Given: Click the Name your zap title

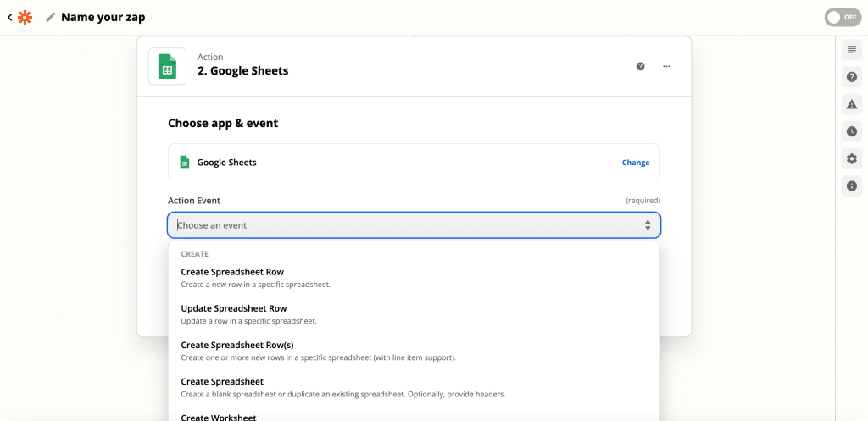Looking at the screenshot, I should coord(103,17).
